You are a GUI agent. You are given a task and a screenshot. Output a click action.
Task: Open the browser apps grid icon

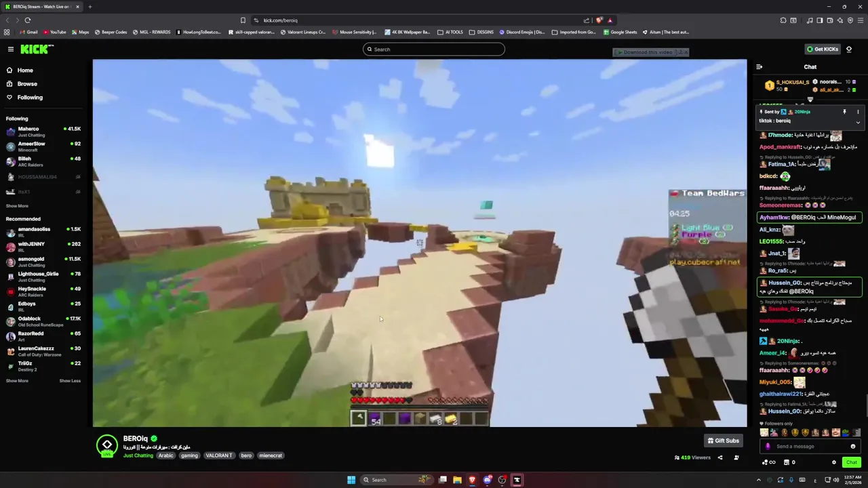tap(7, 32)
